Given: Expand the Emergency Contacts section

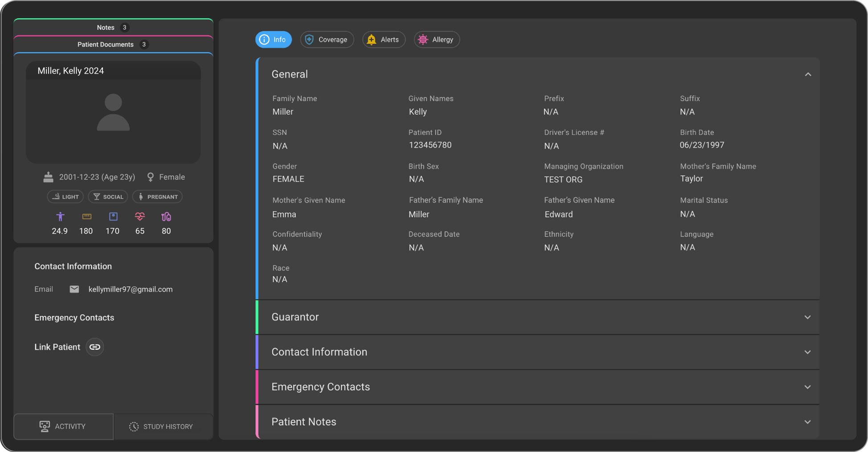Looking at the screenshot, I should pyautogui.click(x=807, y=387).
